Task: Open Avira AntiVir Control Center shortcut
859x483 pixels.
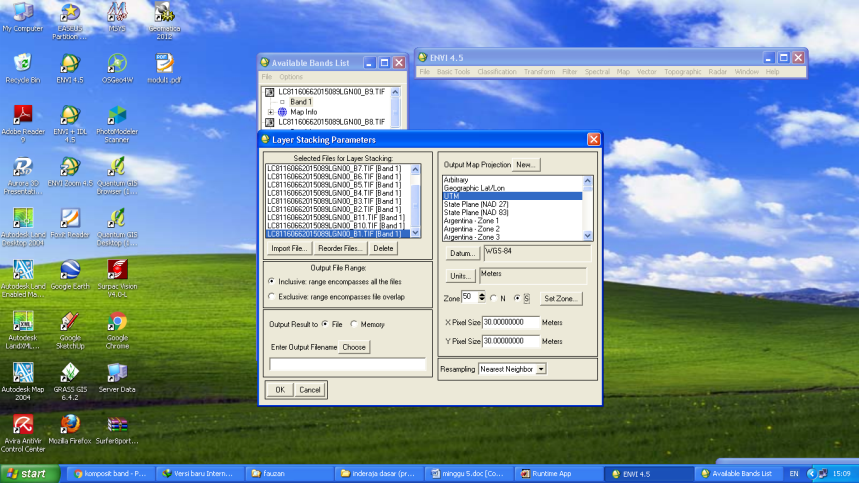Action: [22, 433]
